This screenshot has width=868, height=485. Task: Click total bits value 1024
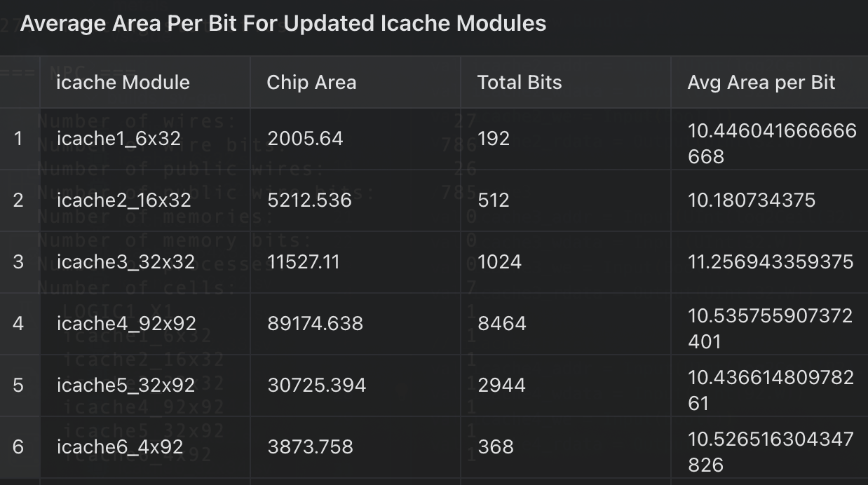[499, 261]
